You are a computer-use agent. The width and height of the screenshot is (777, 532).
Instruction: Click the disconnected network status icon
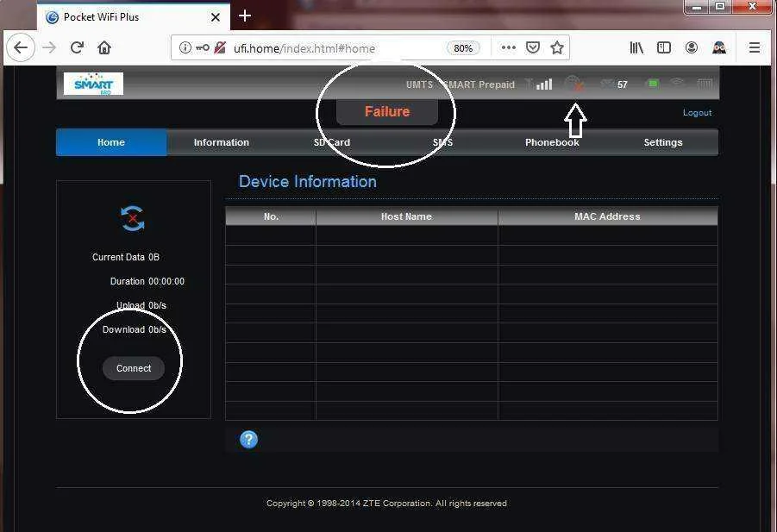click(574, 84)
